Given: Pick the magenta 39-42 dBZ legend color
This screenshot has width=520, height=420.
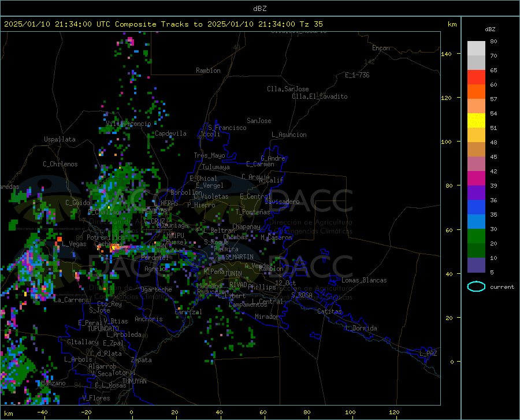Looking at the screenshot, I should [476, 179].
